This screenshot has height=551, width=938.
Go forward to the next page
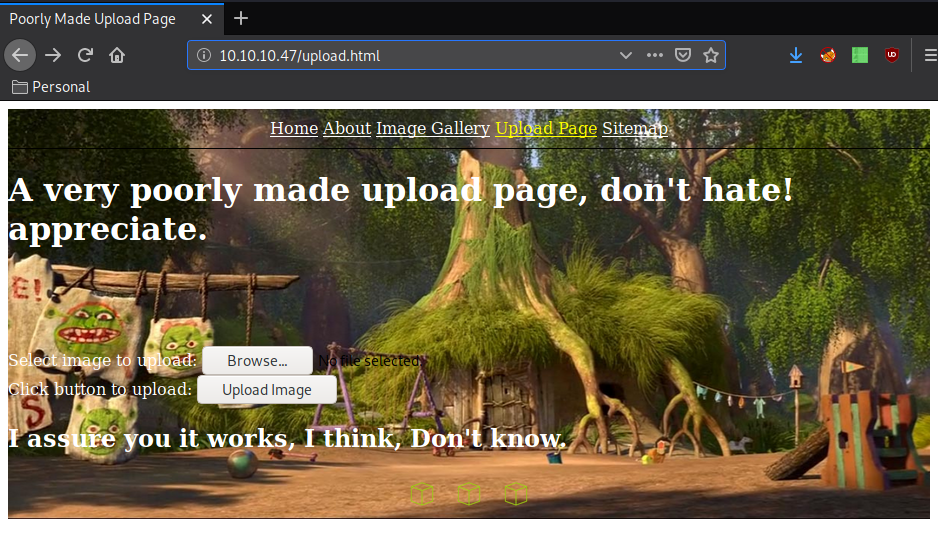(x=53, y=56)
